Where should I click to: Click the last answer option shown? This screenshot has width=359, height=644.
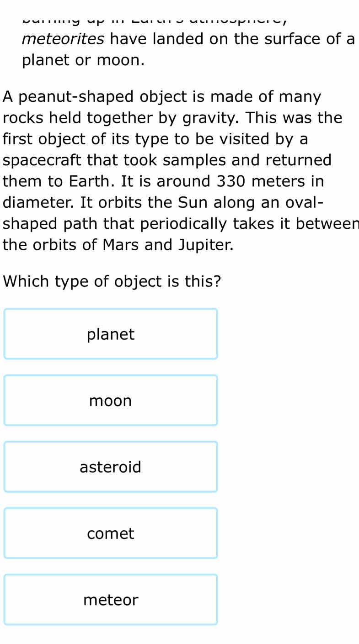click(110, 599)
